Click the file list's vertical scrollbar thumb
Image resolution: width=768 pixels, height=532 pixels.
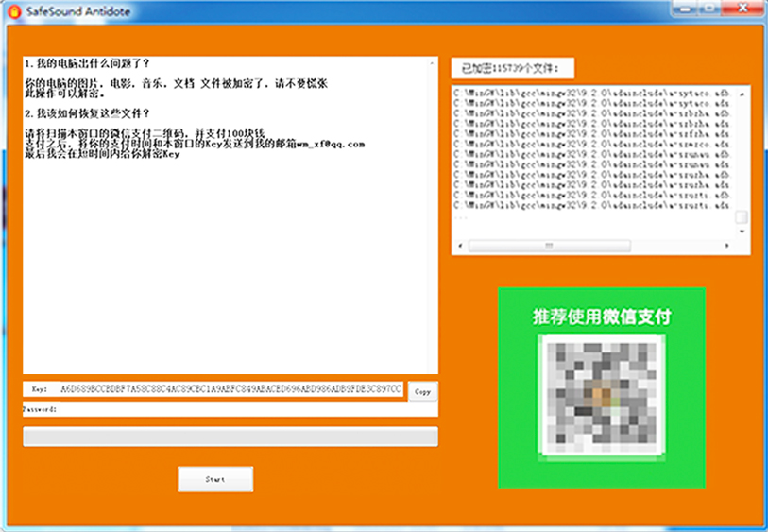(x=742, y=216)
